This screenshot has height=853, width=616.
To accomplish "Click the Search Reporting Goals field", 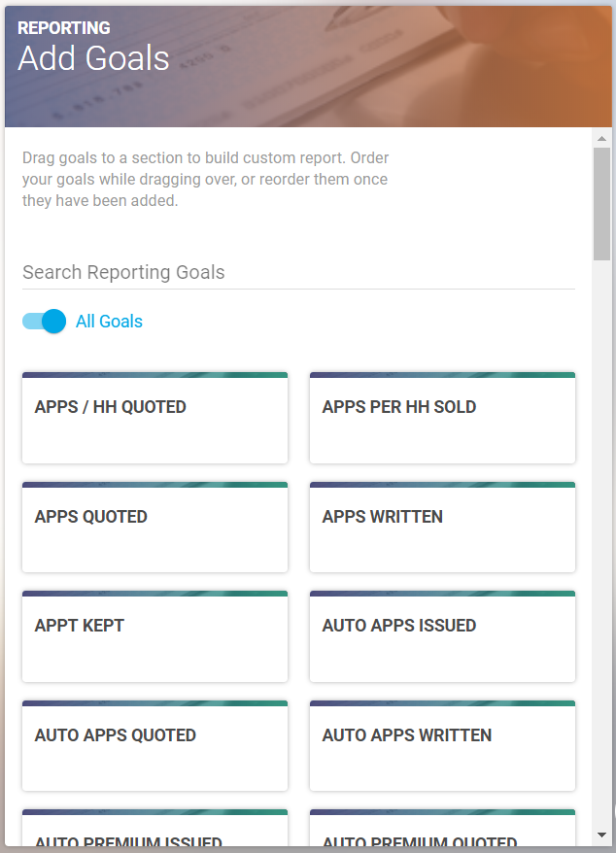I will 298,272.
